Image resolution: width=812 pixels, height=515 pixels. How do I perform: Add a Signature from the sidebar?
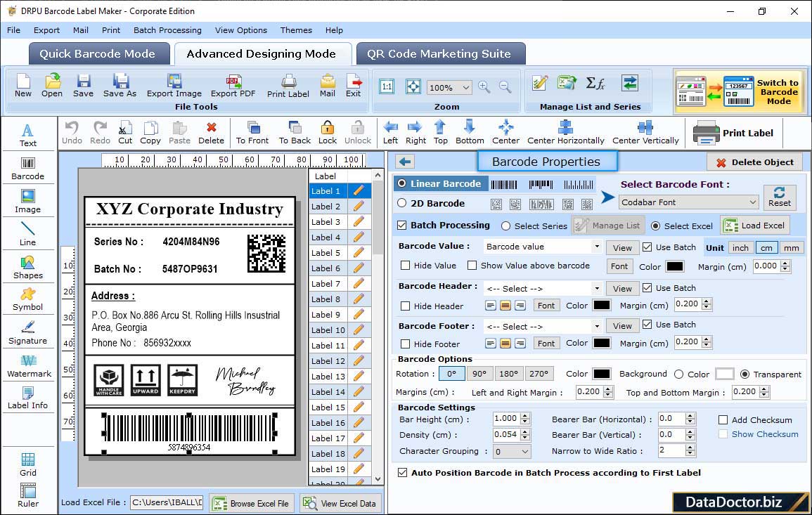point(28,333)
